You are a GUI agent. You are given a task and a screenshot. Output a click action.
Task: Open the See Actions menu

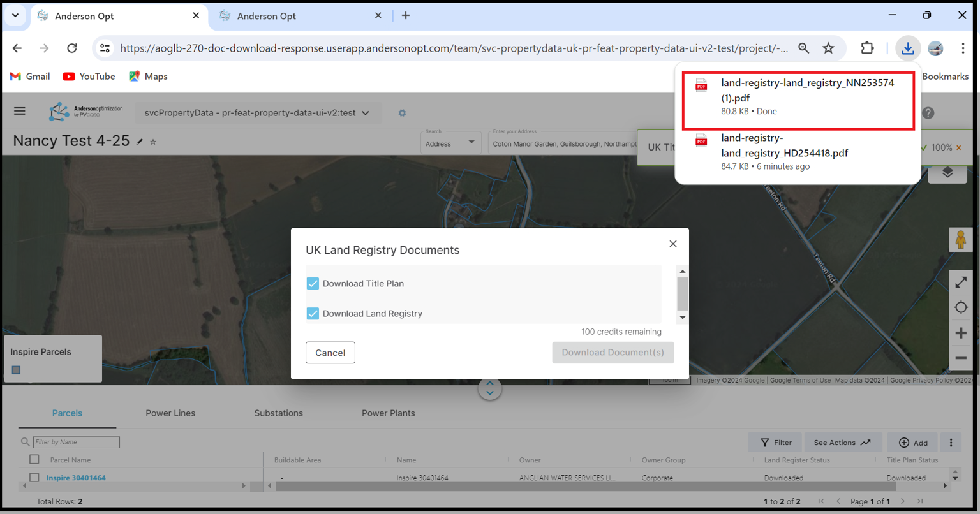pyautogui.click(x=842, y=443)
